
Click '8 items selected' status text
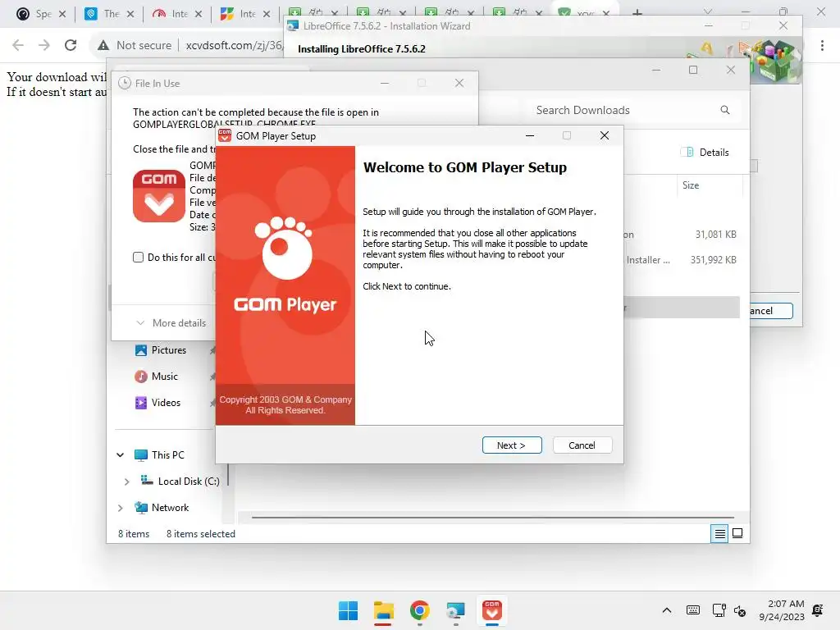pyautogui.click(x=201, y=533)
